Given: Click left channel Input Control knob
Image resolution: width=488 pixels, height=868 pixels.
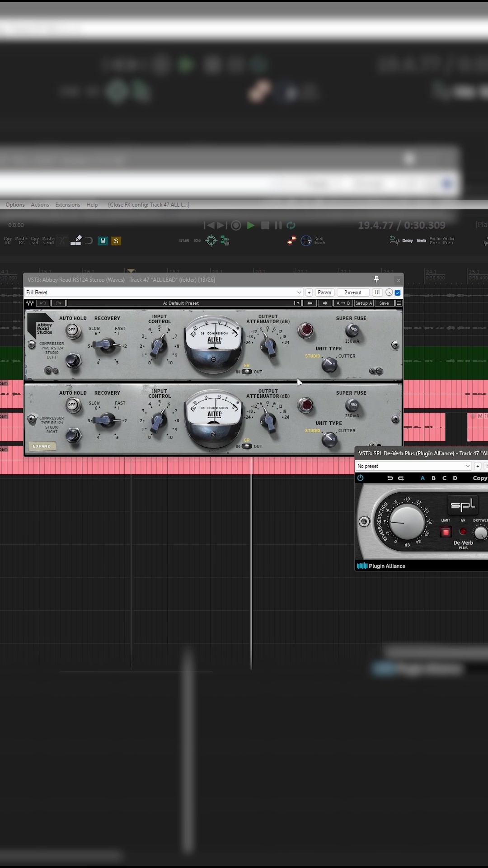Looking at the screenshot, I should coord(159,346).
